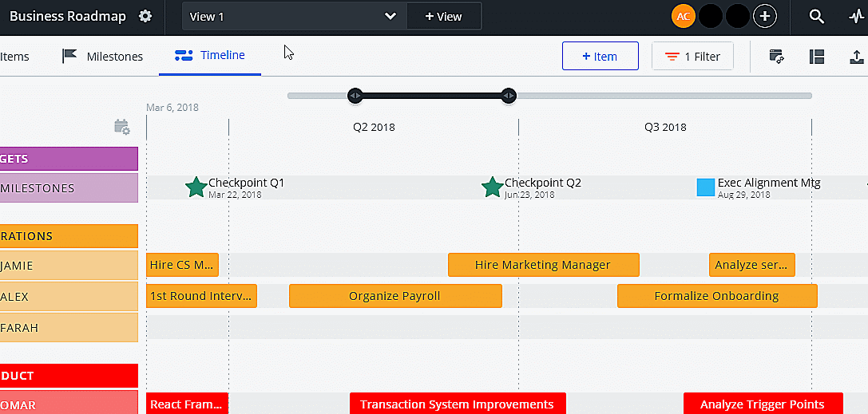Open the calendar sync icon in toolbar

point(775,57)
